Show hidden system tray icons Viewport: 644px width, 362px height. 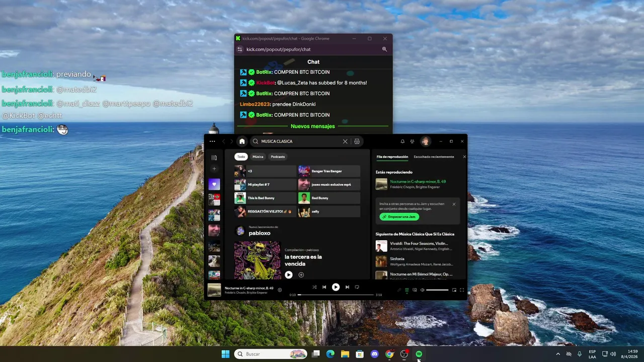tap(557, 354)
